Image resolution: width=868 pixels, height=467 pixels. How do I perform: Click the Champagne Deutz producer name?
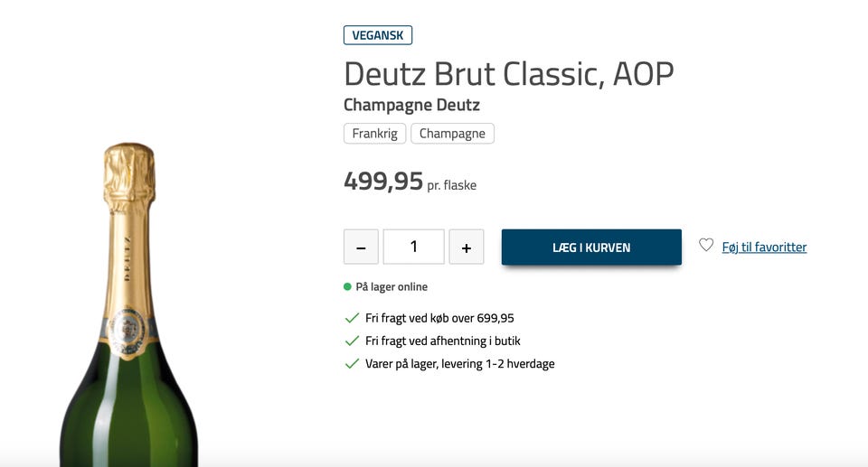point(411,105)
